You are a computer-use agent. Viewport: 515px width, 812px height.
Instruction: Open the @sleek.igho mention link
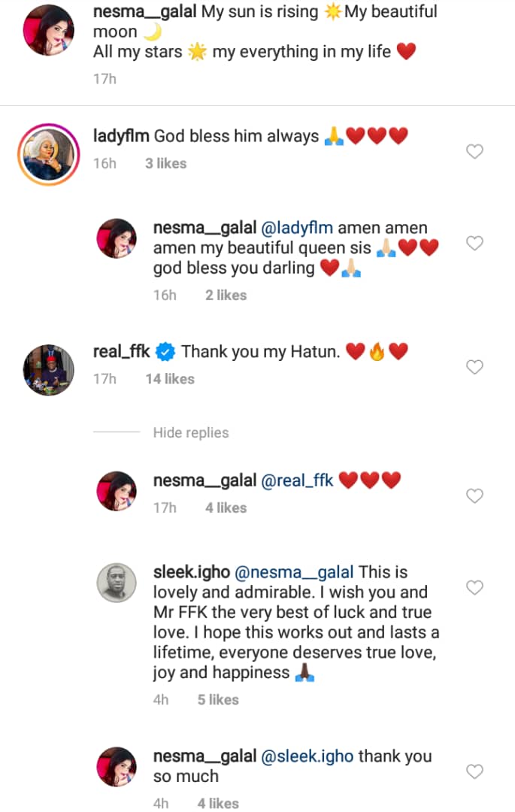pyautogui.click(x=307, y=756)
